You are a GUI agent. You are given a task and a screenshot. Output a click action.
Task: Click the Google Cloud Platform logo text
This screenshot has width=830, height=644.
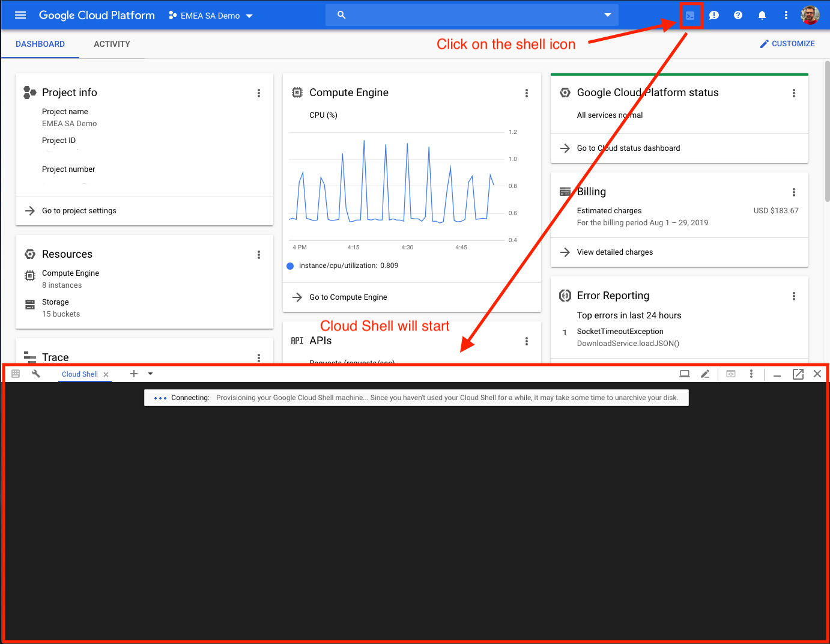pos(97,16)
